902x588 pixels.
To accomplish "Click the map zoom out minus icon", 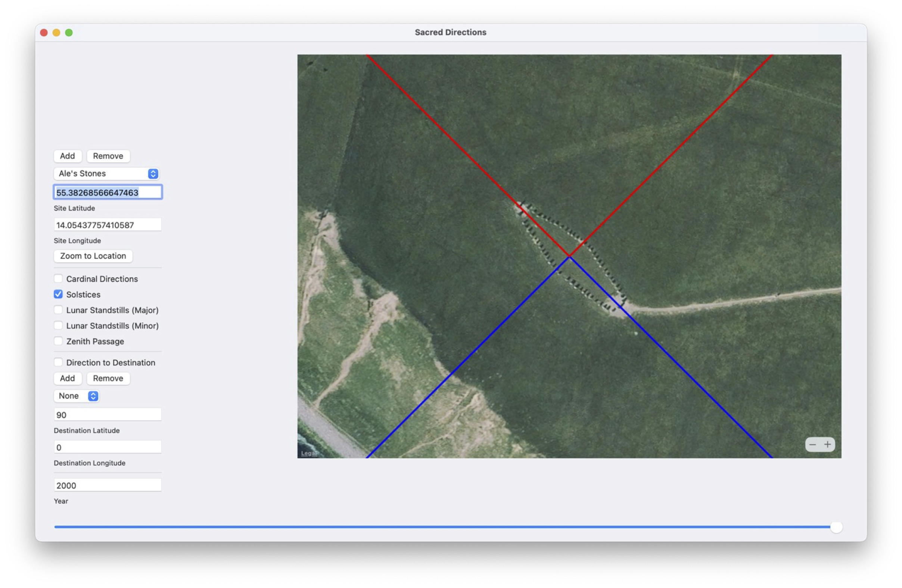I will pyautogui.click(x=812, y=444).
